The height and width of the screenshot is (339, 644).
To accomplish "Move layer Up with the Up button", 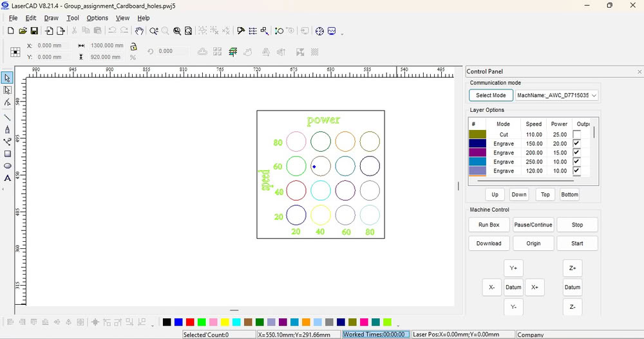I will point(495,194).
